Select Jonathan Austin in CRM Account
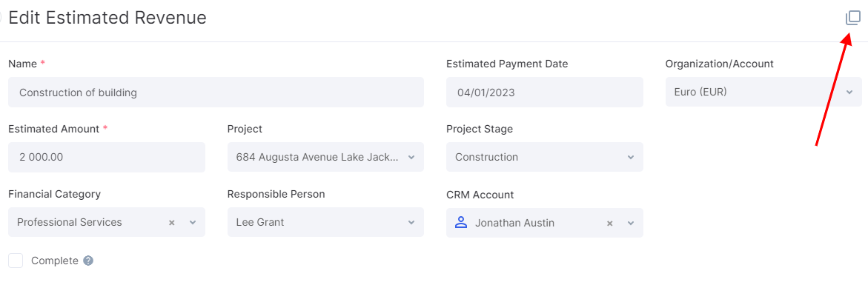The image size is (868, 282). tap(514, 223)
